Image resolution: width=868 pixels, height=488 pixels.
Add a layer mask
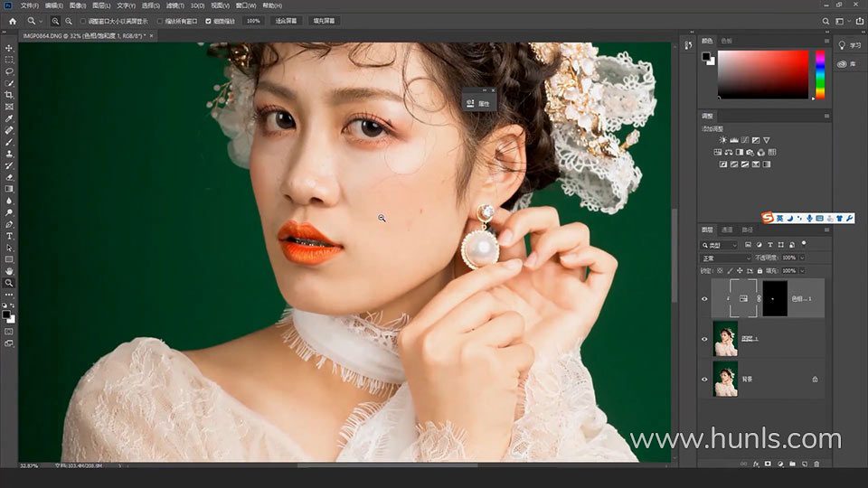click(768, 464)
